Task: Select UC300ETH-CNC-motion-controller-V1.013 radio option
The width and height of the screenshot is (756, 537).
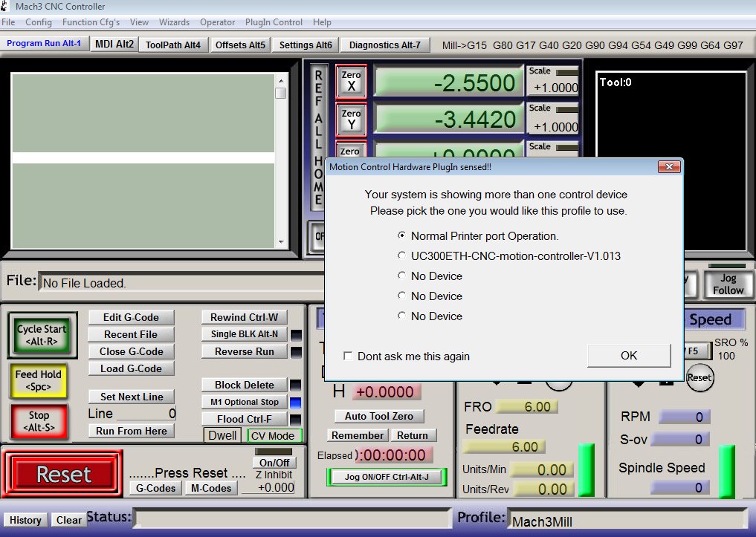Action: 401,256
